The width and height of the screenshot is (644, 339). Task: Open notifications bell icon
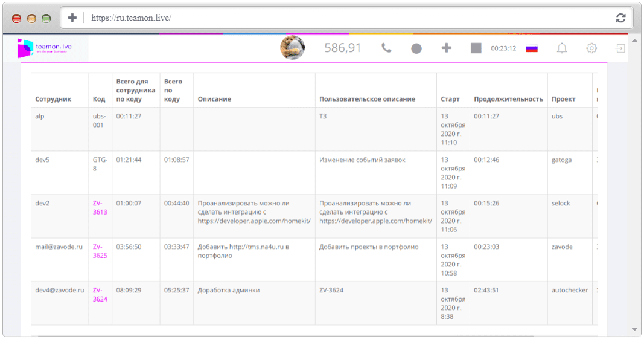562,48
